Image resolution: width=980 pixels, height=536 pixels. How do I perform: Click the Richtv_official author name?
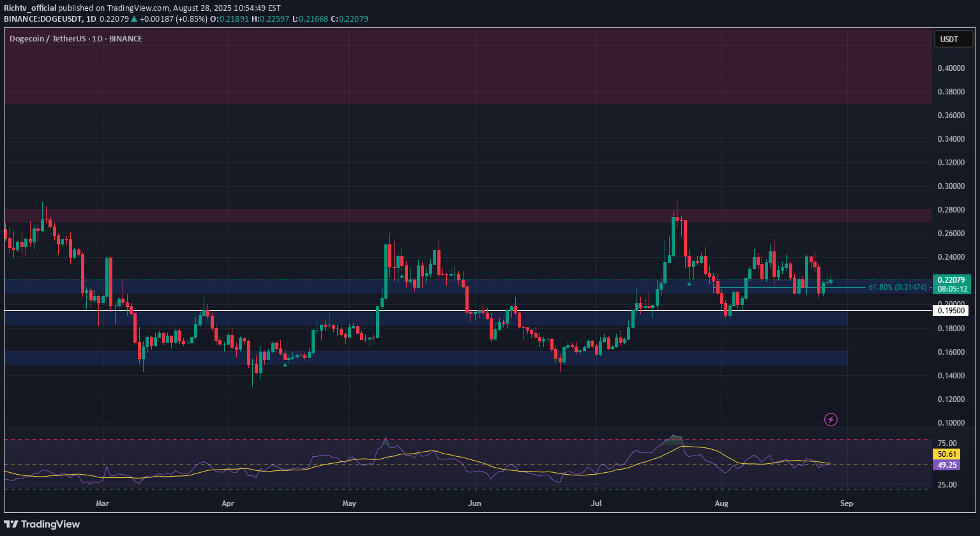coord(30,8)
